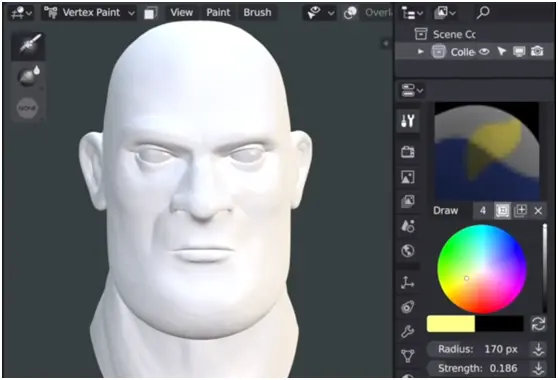Open the Output properties tab

pyautogui.click(x=408, y=177)
